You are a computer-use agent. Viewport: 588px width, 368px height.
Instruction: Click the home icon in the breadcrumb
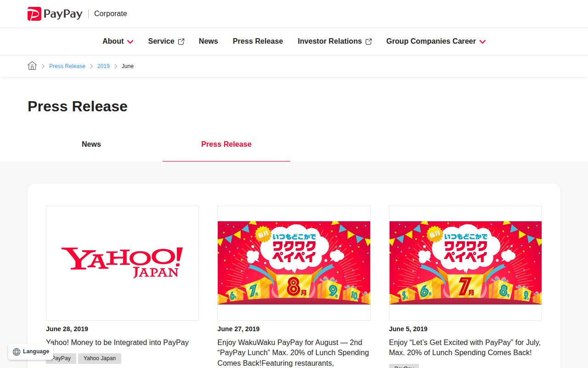click(x=32, y=66)
